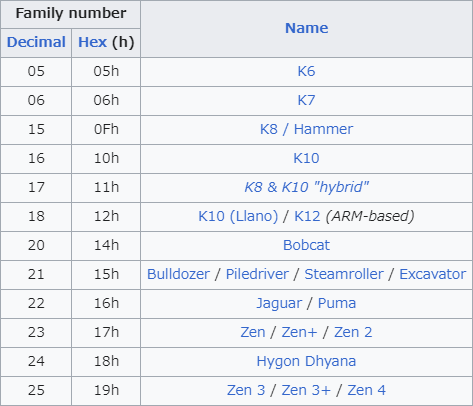Open the Decimal column header link
Viewport: 473px width, 406px height.
coord(36,42)
